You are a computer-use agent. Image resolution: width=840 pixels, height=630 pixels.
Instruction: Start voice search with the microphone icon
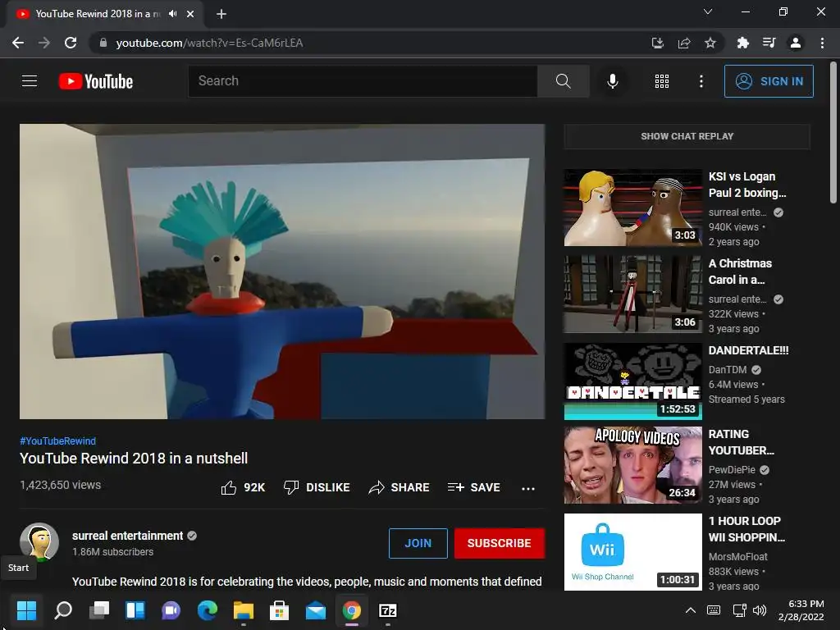click(x=612, y=81)
